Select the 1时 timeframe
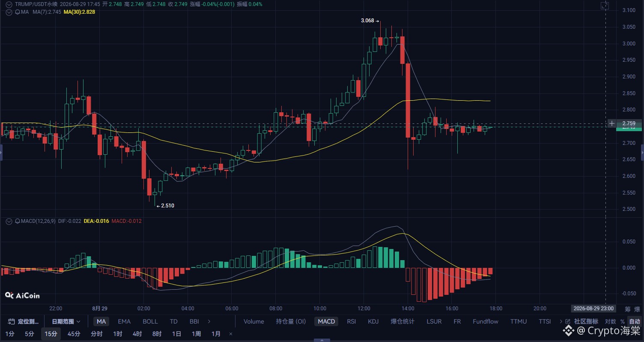Image resolution: width=644 pixels, height=342 pixels. [117, 334]
